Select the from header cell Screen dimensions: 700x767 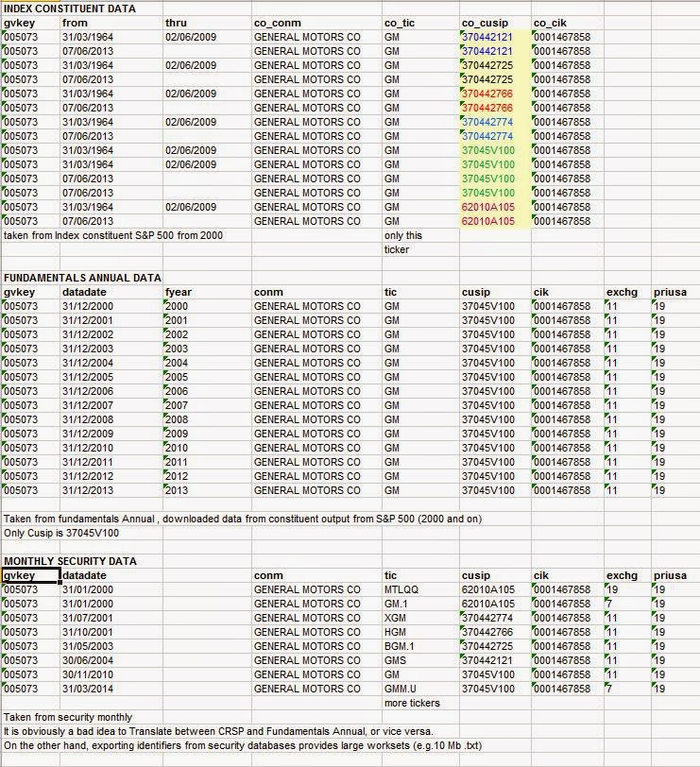[111, 23]
